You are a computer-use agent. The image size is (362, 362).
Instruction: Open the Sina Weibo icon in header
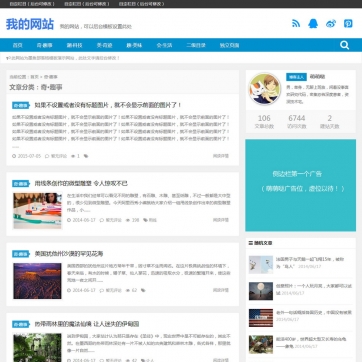331,23
